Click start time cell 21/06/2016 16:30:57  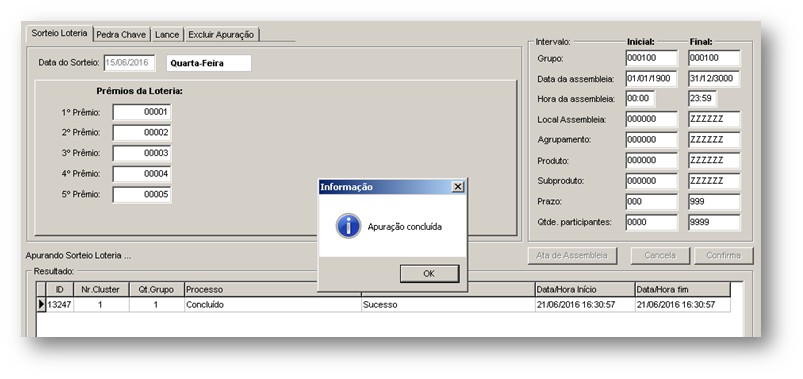584,305
